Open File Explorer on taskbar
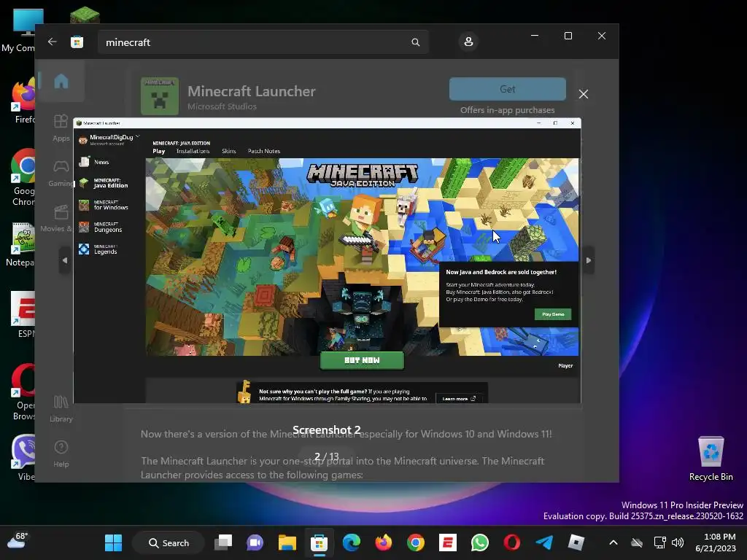This screenshot has height=560, width=747. tap(287, 542)
